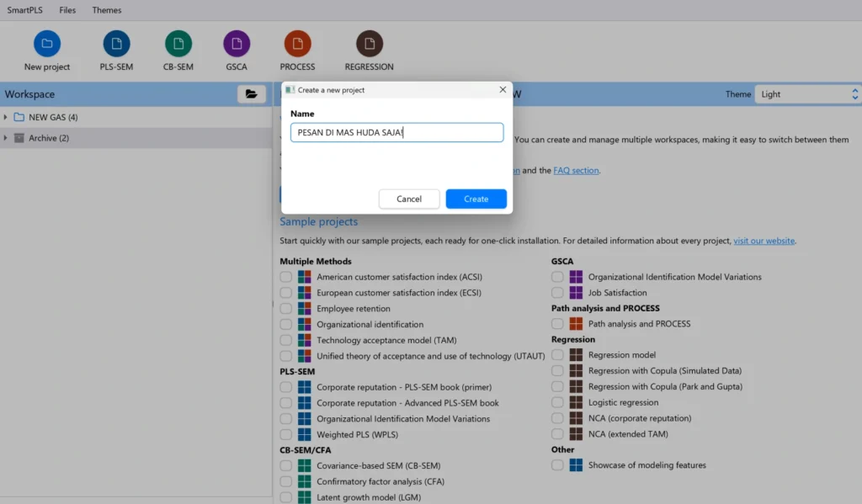Click the Showcase of modeling features icon

(x=576, y=465)
